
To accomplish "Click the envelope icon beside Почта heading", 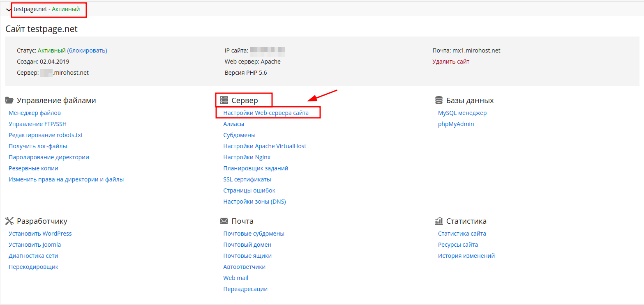I will point(224,221).
